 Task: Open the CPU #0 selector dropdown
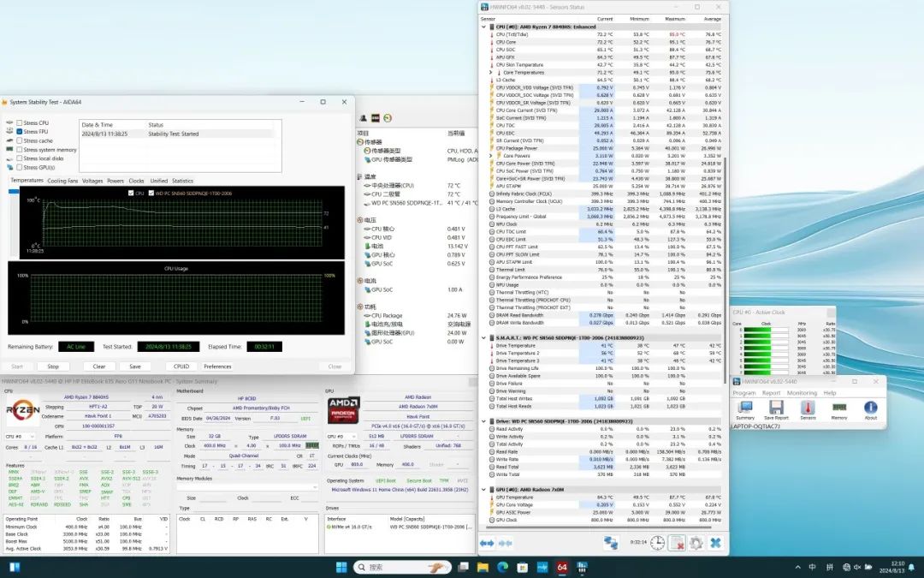tap(21, 436)
